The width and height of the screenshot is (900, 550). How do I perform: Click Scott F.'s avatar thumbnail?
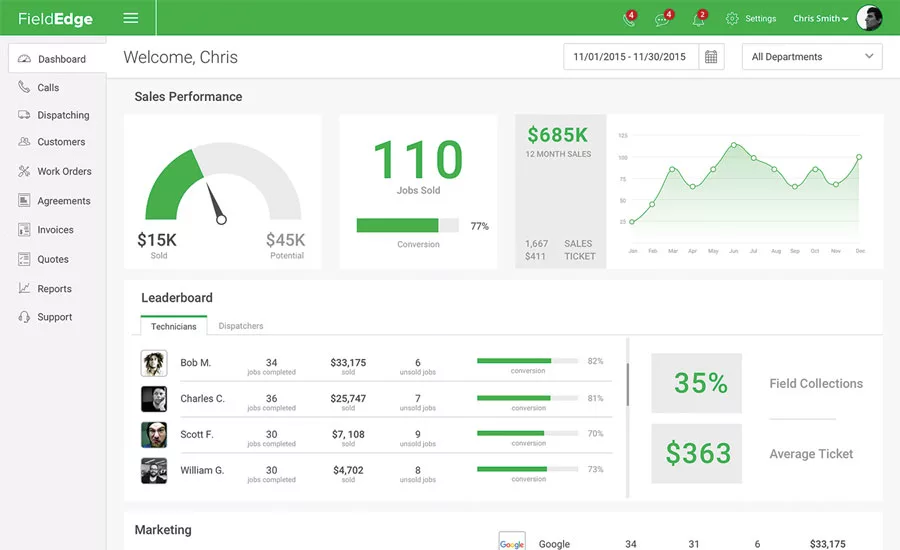tap(154, 435)
